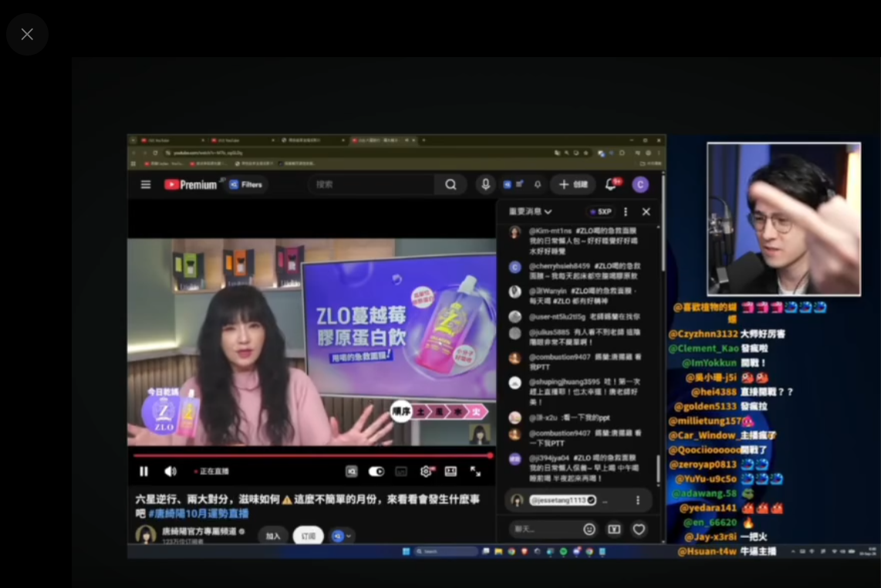The width and height of the screenshot is (881, 588).
Task: Click overlay comment by @Czyzhnn3132
Action: (x=727, y=334)
